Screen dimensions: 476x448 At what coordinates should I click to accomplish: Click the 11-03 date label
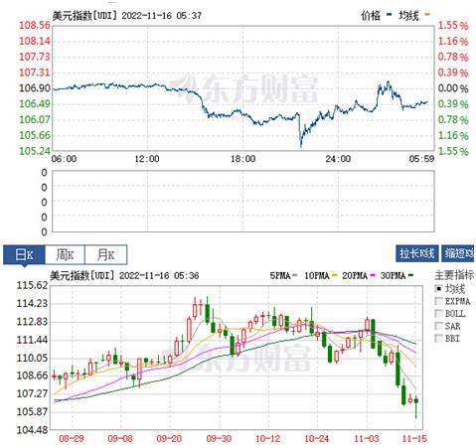pyautogui.click(x=366, y=439)
